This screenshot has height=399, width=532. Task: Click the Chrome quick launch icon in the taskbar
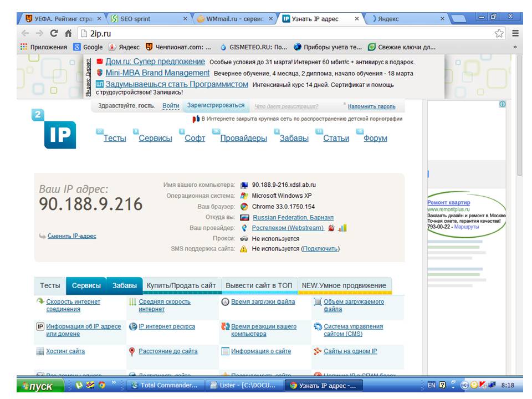101,385
